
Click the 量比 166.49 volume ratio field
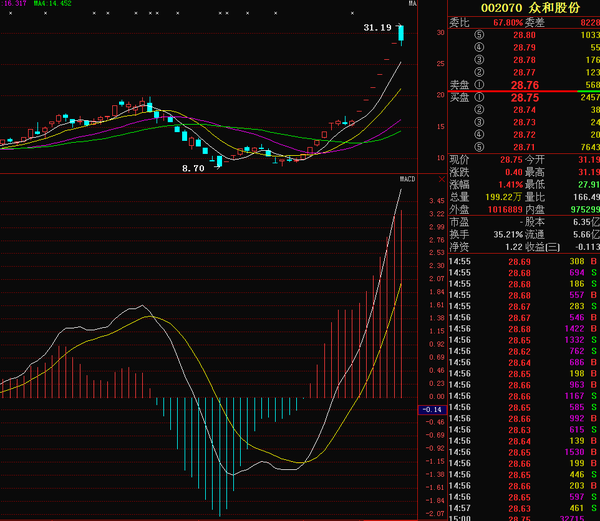click(x=562, y=197)
